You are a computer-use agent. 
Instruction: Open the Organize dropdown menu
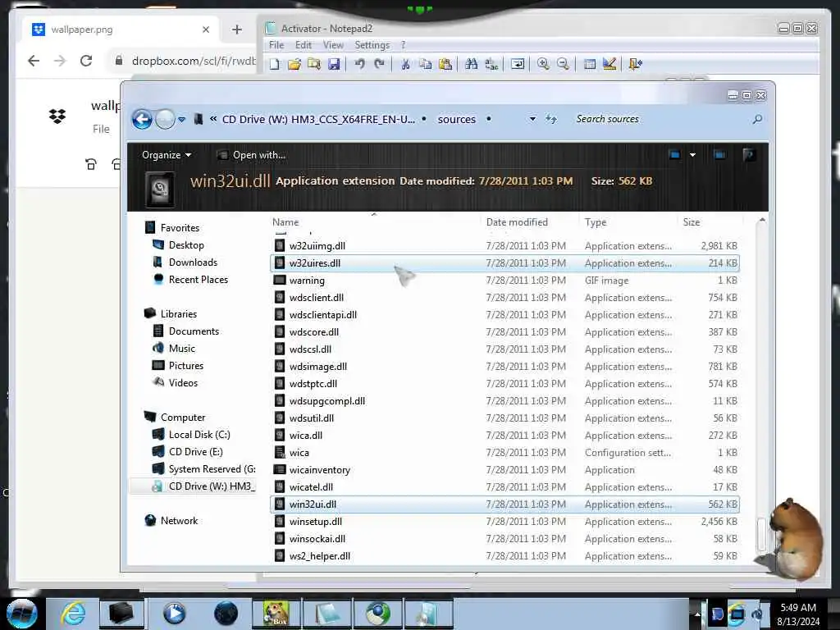166,155
